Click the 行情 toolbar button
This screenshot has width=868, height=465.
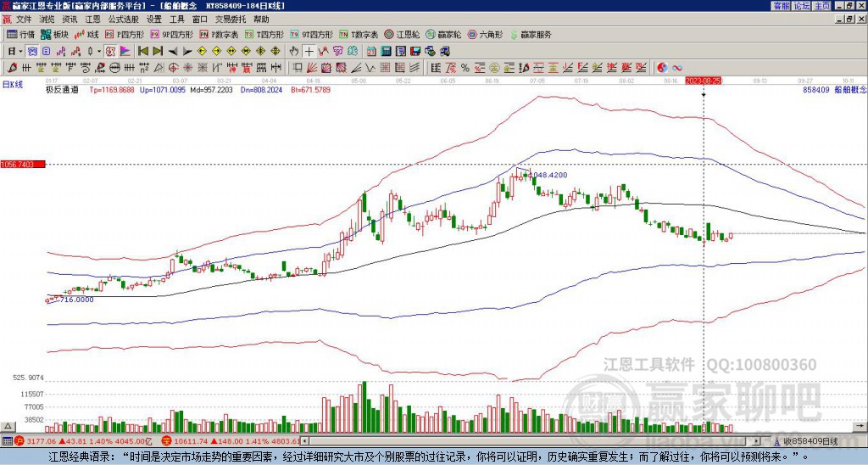(x=20, y=34)
